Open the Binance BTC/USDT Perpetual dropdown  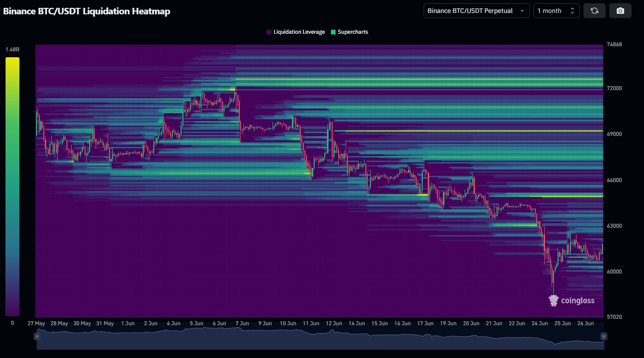(477, 11)
